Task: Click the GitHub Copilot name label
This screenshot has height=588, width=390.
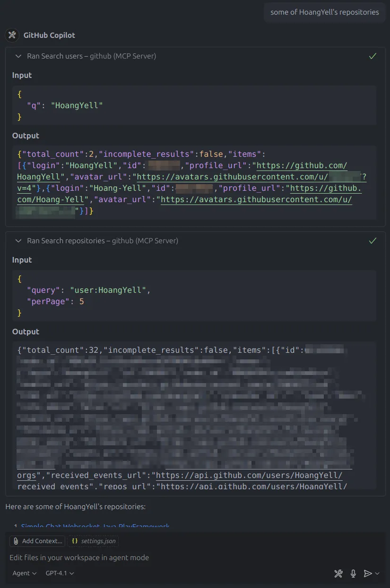Action: click(49, 35)
